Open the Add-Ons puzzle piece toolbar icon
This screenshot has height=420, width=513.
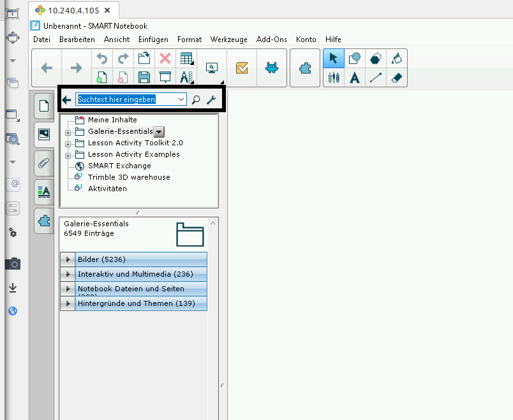point(304,68)
